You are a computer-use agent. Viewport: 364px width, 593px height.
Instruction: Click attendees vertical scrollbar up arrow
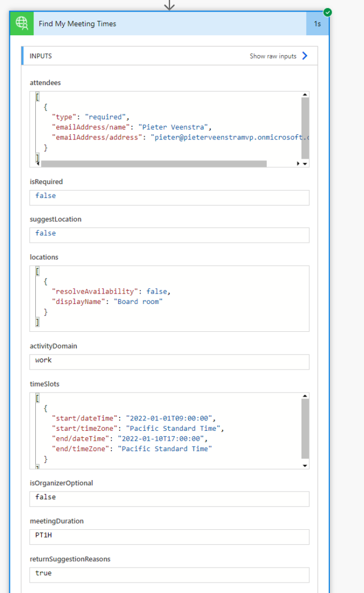[x=305, y=94]
